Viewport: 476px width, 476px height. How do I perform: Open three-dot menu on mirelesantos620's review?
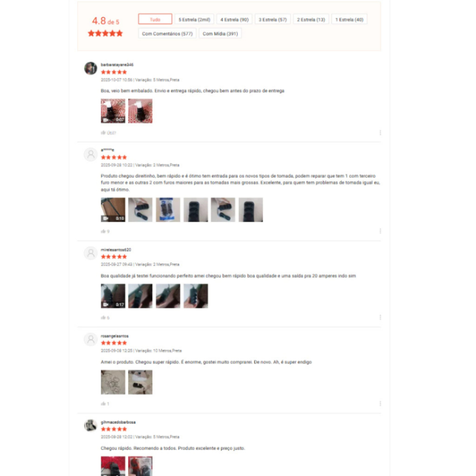380,317
